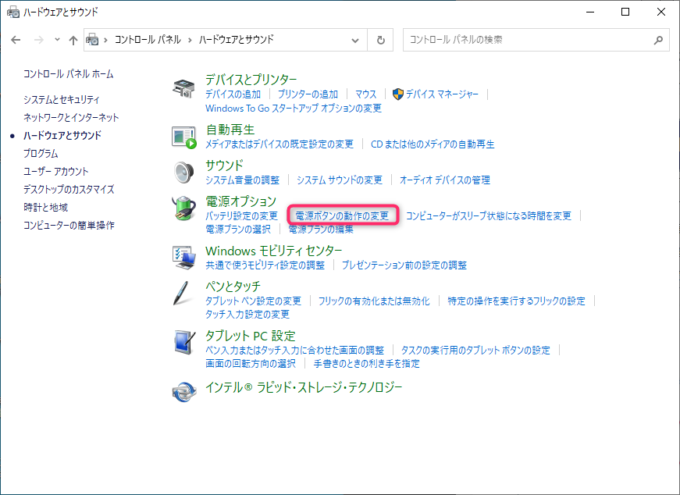Viewport: 680px width, 495px height.
Task: Select デスクトップのカスタマイズ in sidebar
Action: pos(69,190)
